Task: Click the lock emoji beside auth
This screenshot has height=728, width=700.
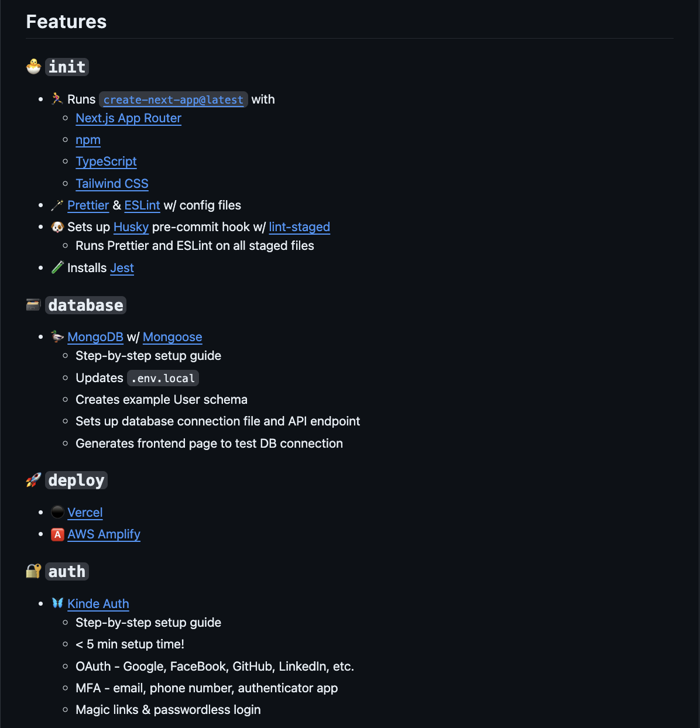Action: [x=34, y=571]
